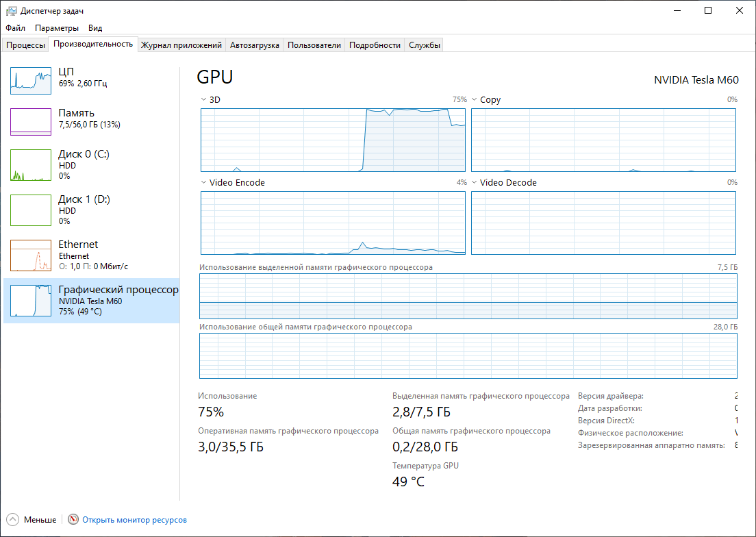The width and height of the screenshot is (756, 537).
Task: Click the dedicated GPU memory usage graph
Action: [468, 296]
